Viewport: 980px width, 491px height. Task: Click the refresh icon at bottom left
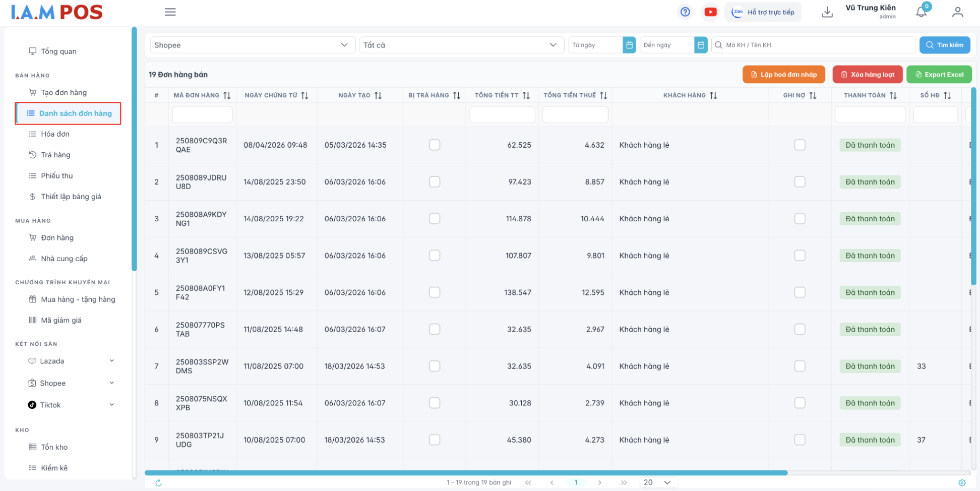click(158, 483)
